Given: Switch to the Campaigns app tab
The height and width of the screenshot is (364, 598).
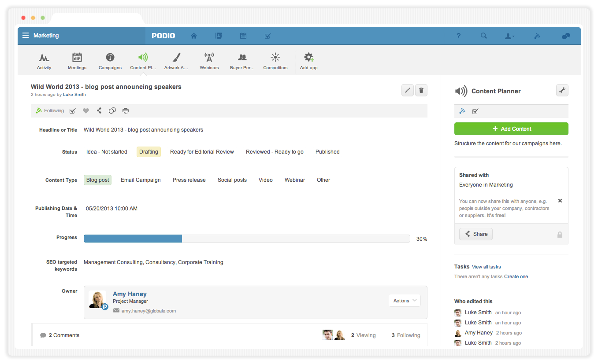Looking at the screenshot, I should click(x=110, y=61).
